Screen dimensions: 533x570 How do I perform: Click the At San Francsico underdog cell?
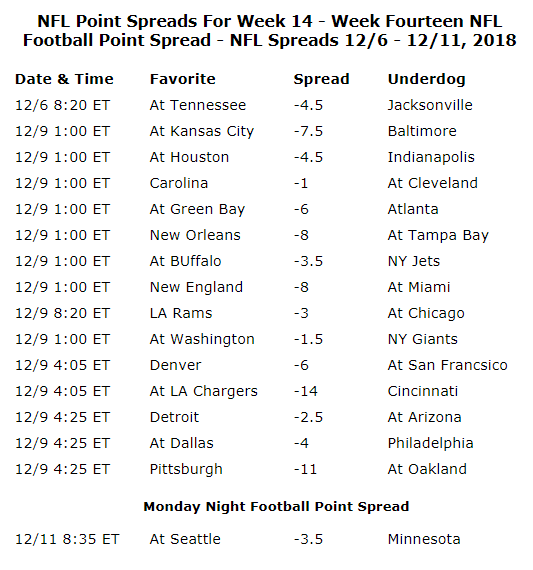click(x=448, y=365)
